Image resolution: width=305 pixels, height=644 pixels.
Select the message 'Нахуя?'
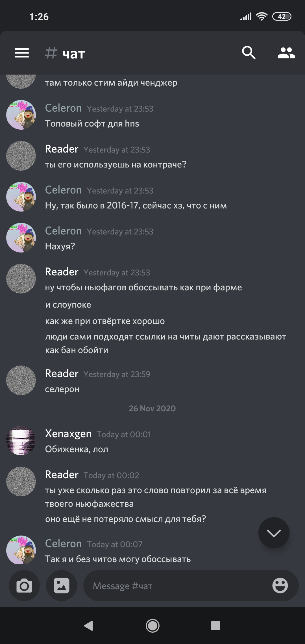tap(60, 246)
